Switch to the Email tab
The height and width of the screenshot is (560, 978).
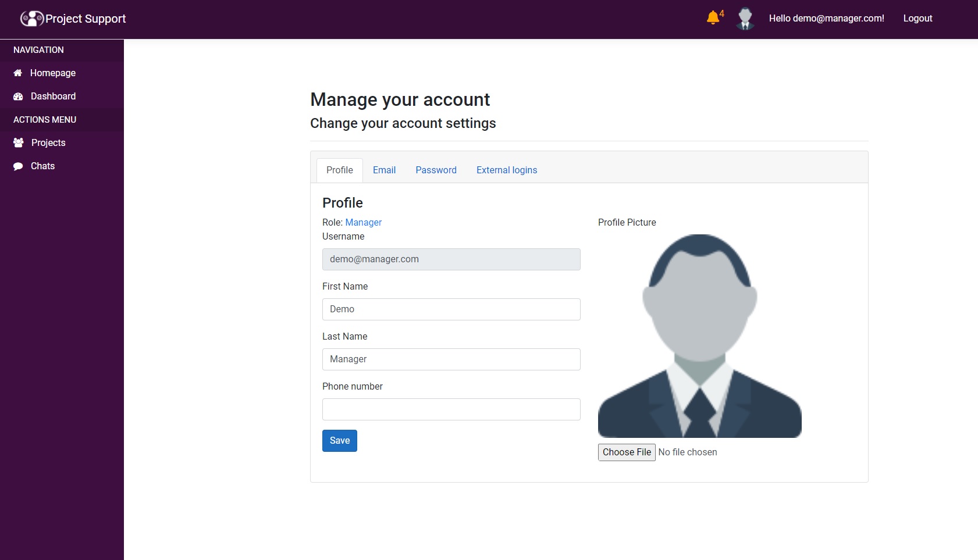[384, 170]
